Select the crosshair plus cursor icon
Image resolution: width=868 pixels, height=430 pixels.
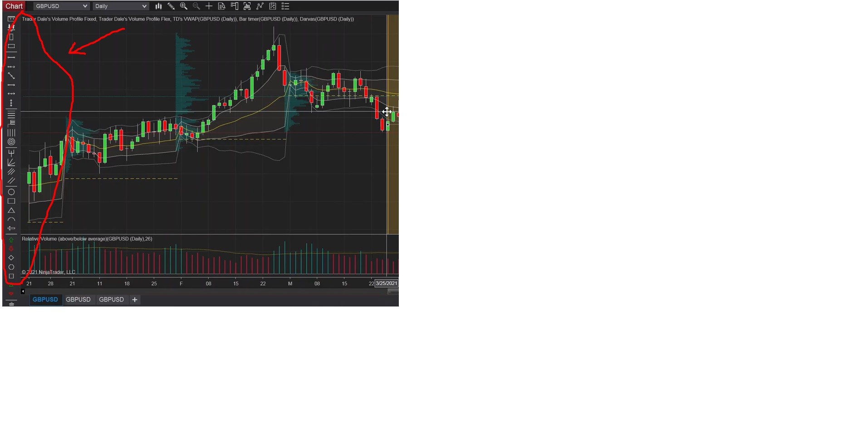(209, 6)
